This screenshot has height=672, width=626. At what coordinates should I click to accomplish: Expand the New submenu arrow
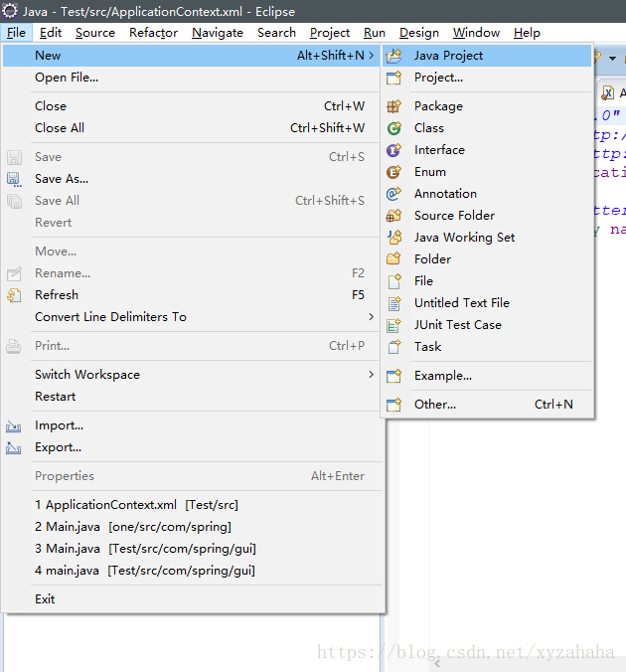(371, 56)
